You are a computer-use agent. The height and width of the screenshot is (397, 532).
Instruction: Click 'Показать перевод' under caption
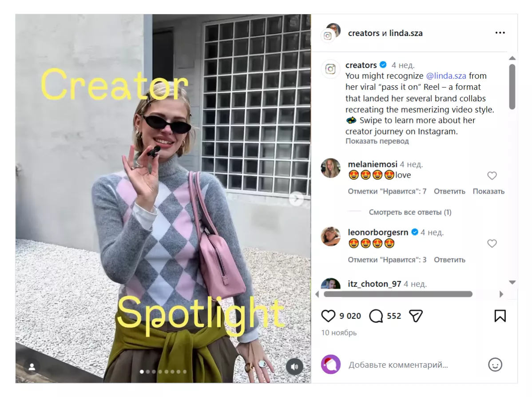pos(377,141)
